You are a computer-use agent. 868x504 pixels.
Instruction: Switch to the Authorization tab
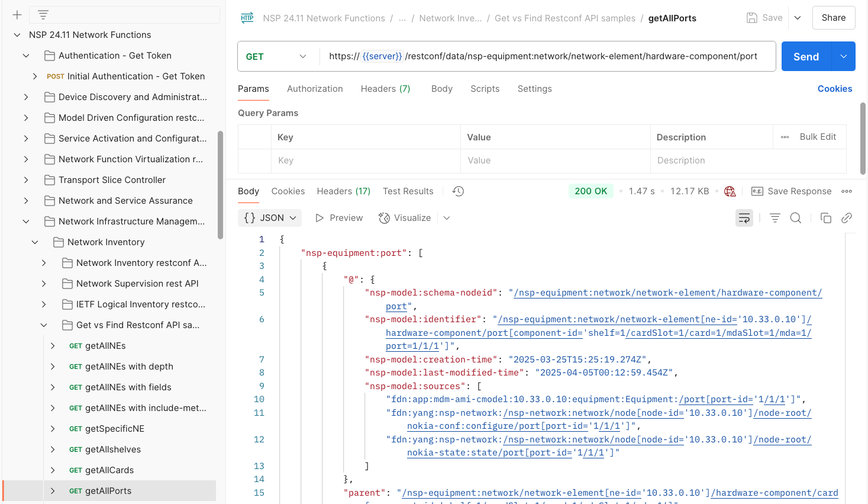pos(315,89)
